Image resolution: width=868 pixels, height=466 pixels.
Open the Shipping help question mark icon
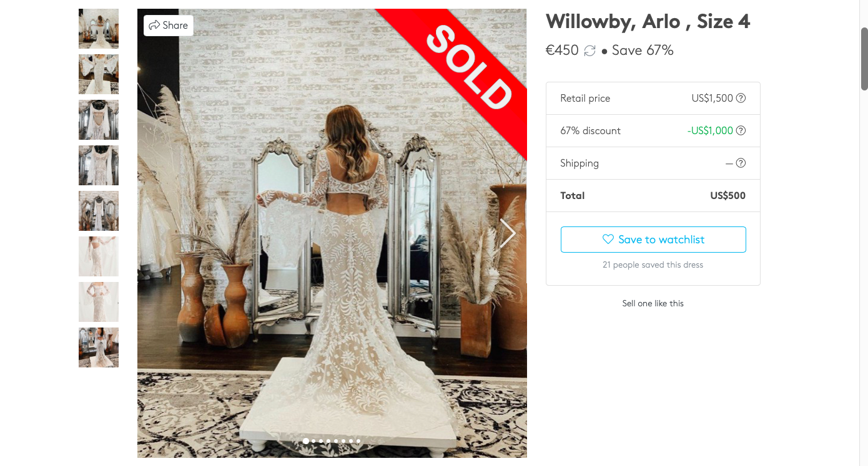(x=741, y=163)
